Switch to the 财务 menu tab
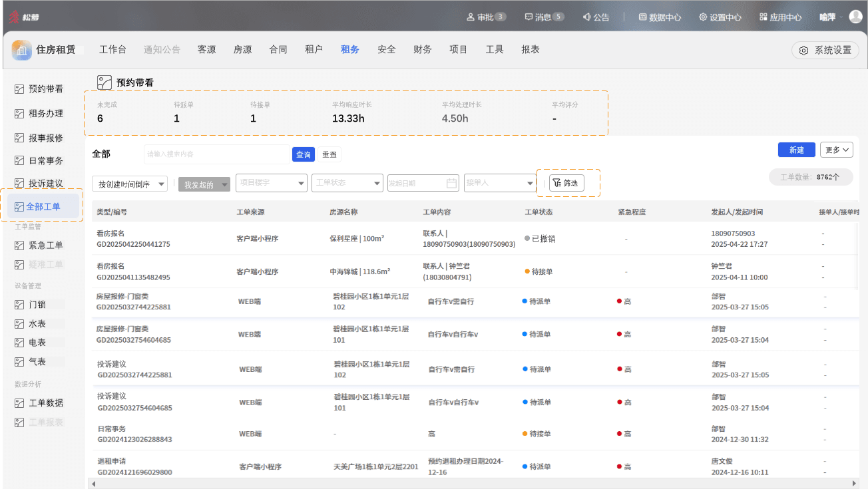 click(423, 49)
